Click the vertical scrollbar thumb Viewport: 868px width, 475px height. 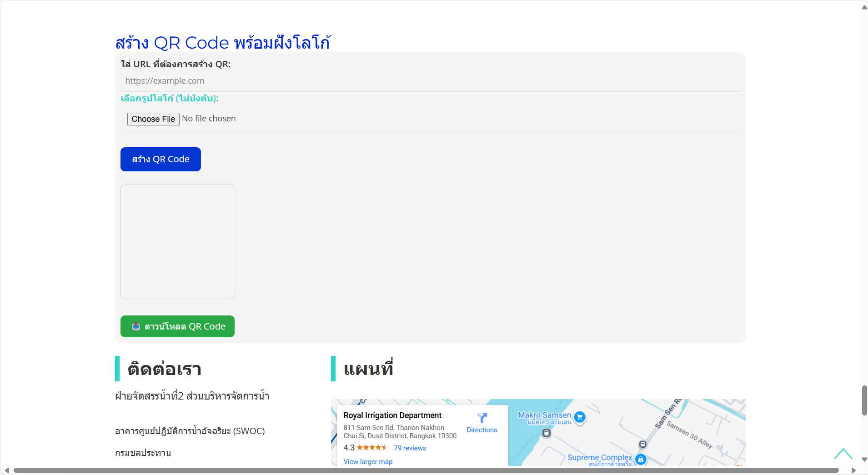click(864, 400)
